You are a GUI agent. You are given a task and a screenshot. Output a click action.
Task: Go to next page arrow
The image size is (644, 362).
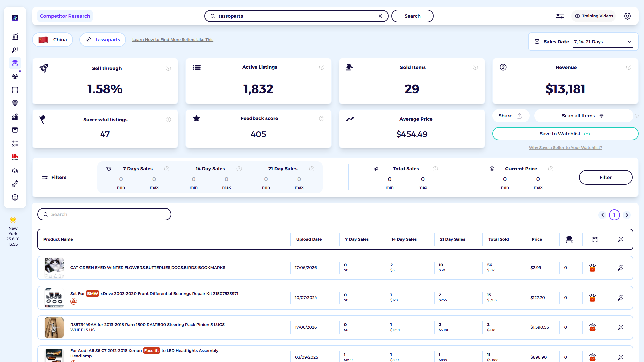[x=627, y=215]
